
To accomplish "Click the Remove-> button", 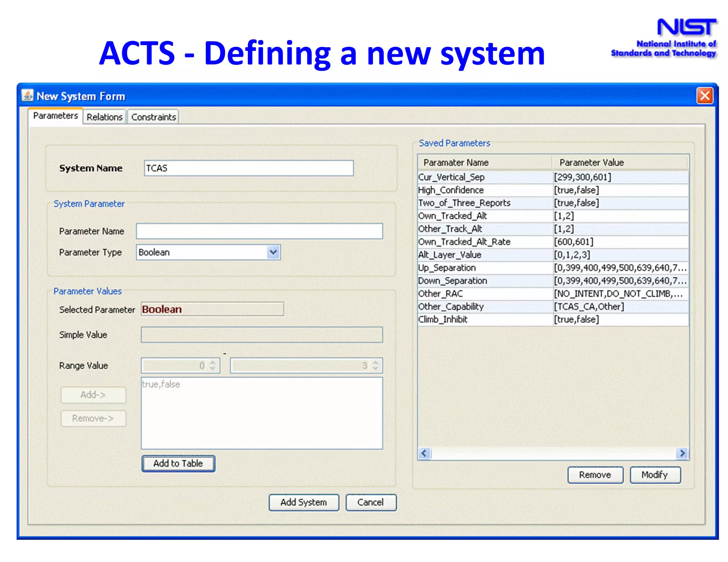I will point(93,418).
